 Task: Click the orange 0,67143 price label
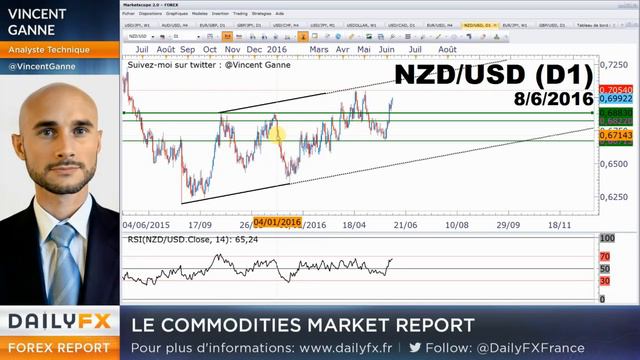[616, 135]
